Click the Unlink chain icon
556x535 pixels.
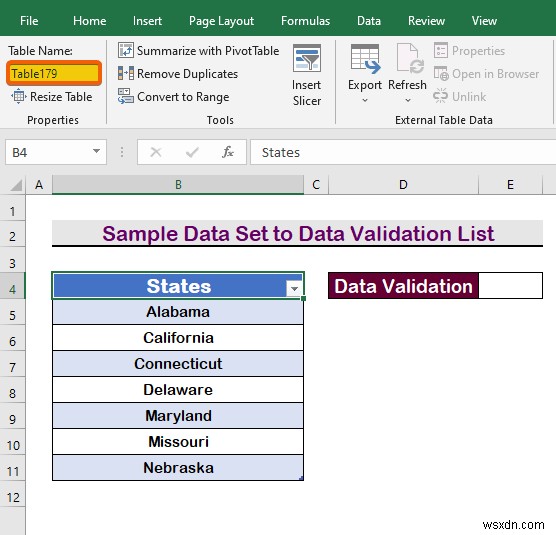pyautogui.click(x=440, y=96)
